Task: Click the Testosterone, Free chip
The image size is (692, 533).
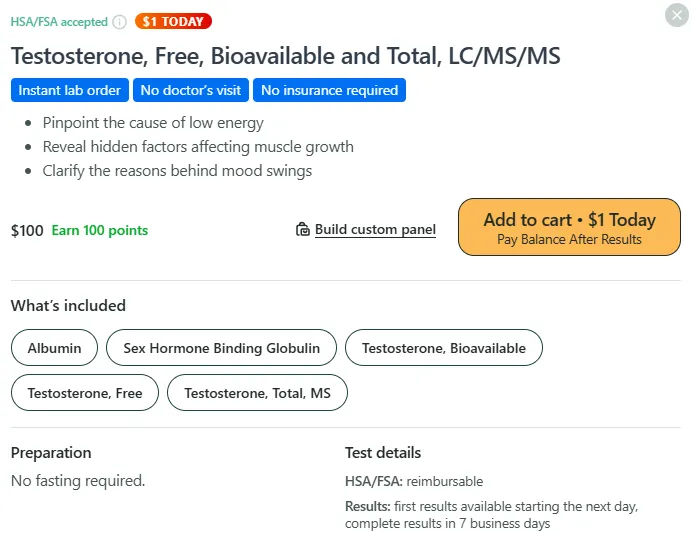Action: [85, 393]
